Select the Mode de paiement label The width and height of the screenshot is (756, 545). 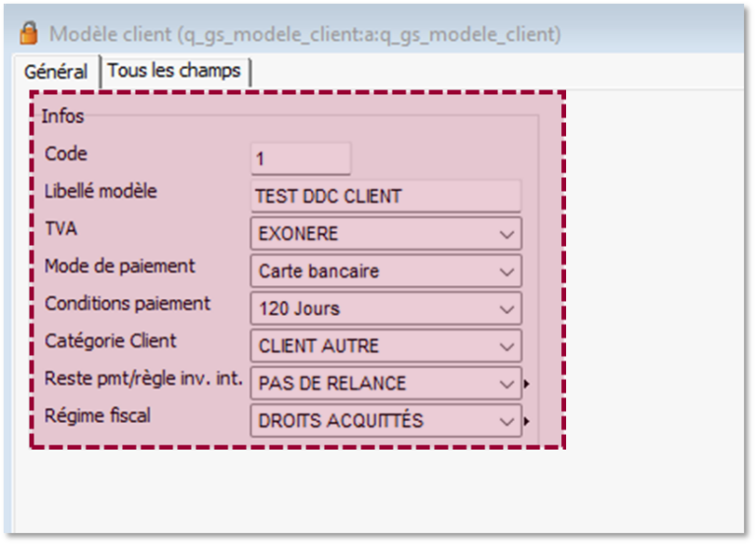pos(120,266)
